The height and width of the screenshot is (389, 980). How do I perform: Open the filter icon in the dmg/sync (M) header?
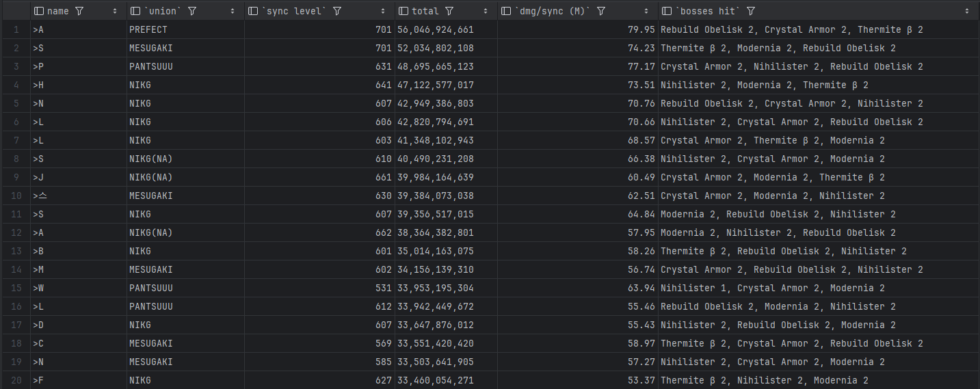click(x=601, y=12)
